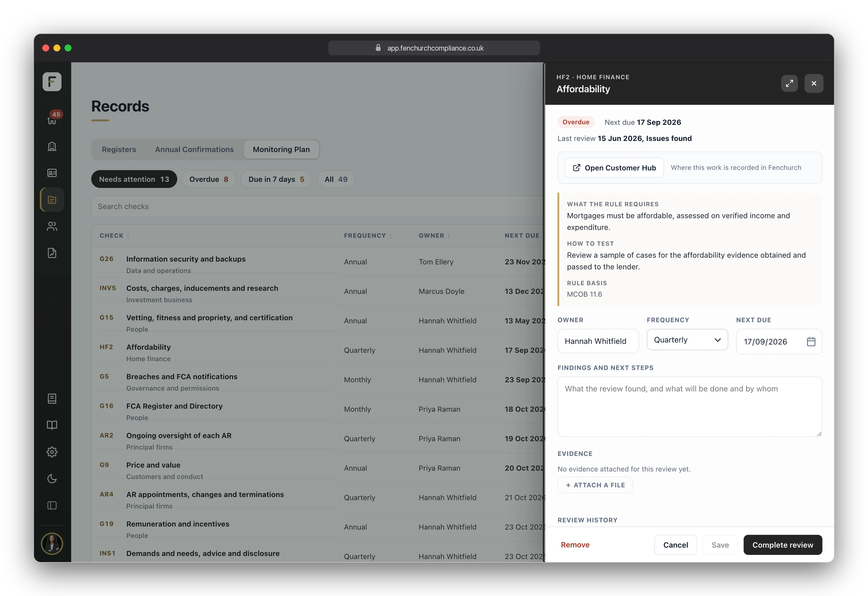Select the Needs attention 13 filter

pyautogui.click(x=134, y=179)
